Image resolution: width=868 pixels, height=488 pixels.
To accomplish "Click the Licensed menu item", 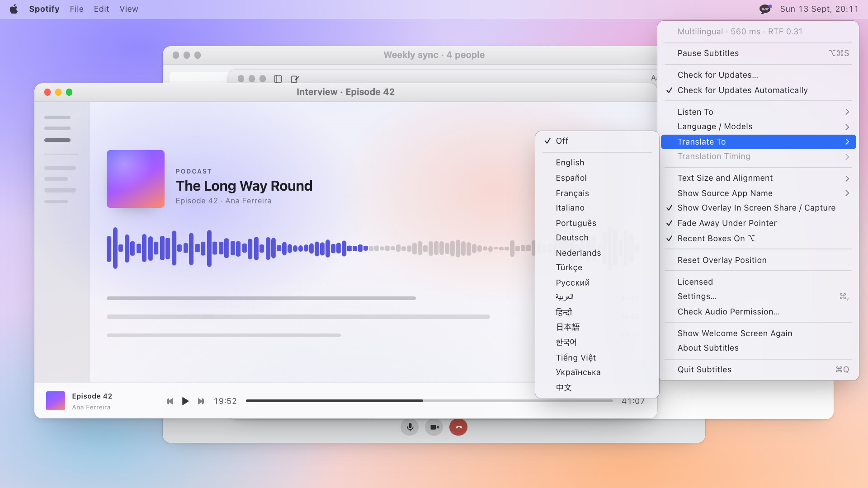I will pyautogui.click(x=759, y=282).
